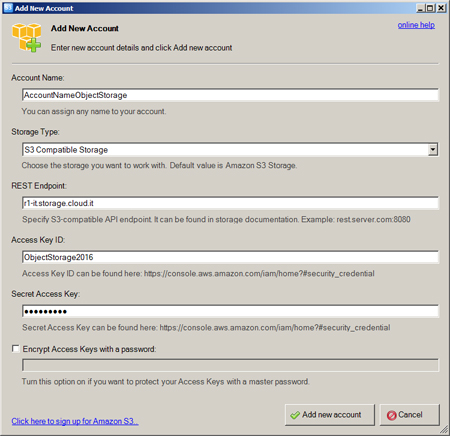Select the S3 Compatible Storage combo box
The width and height of the screenshot is (450, 436).
[230, 150]
